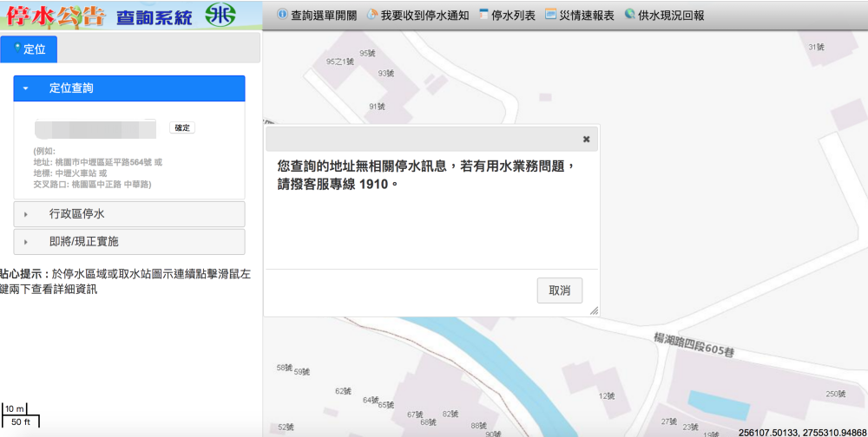Click 取消 in the dialog
Screen dimensions: 868x437
[x=559, y=290]
